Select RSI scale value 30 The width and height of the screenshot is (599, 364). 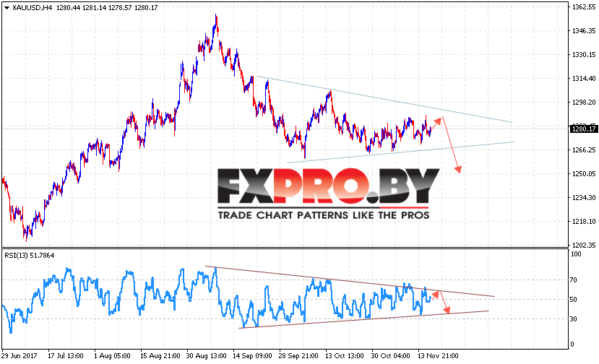click(x=573, y=318)
